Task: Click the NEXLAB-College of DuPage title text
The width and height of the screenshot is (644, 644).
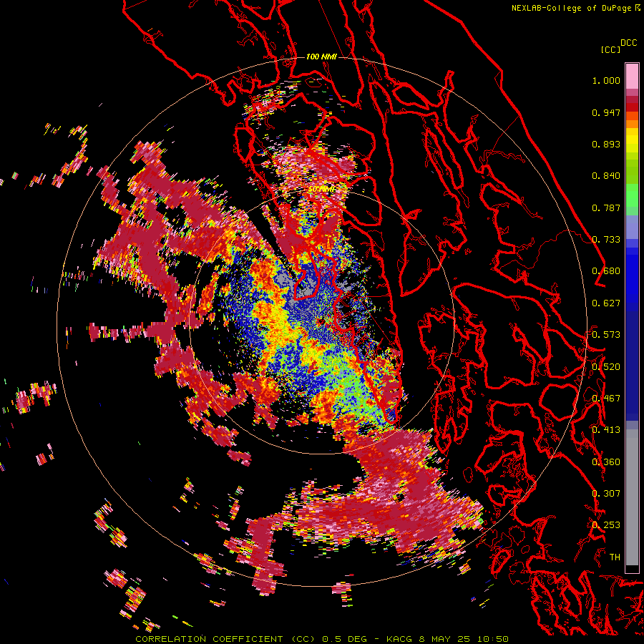Action: point(572,8)
